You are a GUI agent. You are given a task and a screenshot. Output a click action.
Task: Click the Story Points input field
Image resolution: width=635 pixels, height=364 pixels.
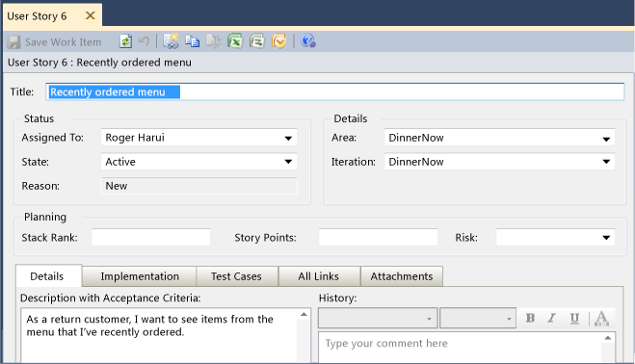click(378, 237)
